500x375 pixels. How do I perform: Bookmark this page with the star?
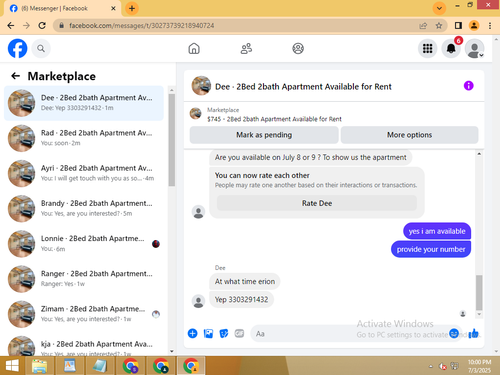[x=439, y=25]
